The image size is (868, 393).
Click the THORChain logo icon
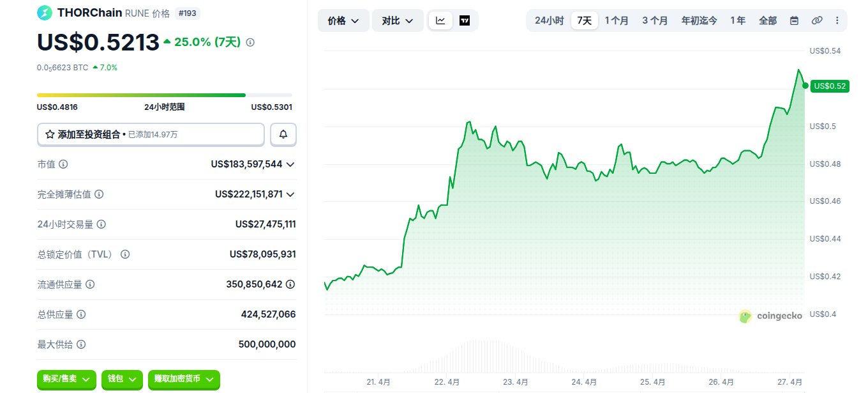point(45,13)
